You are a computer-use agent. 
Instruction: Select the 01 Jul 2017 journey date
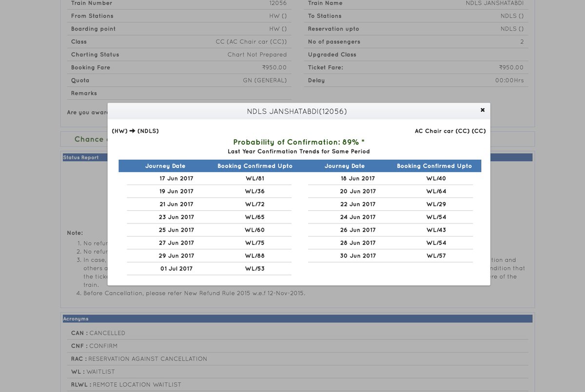coord(176,269)
